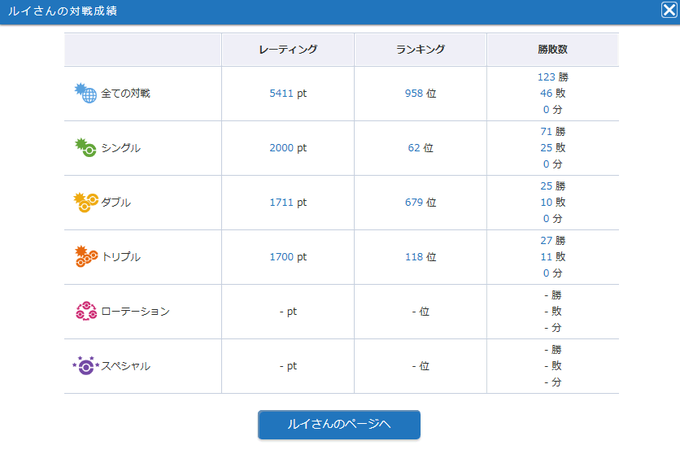Click the 958 位 ranking value
The image size is (680, 454).
click(420, 93)
